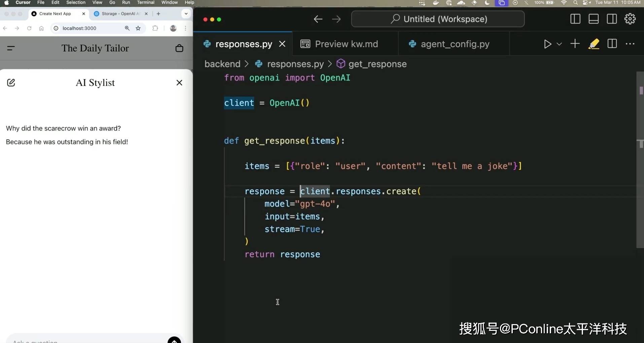Viewport: 644px width, 343px height.
Task: Open the Terminal menu in menu bar
Action: tap(145, 3)
